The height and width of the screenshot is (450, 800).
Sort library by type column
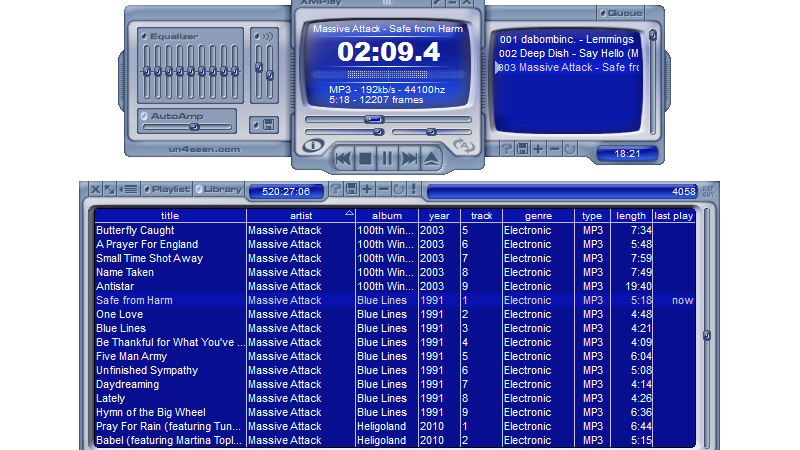[592, 216]
